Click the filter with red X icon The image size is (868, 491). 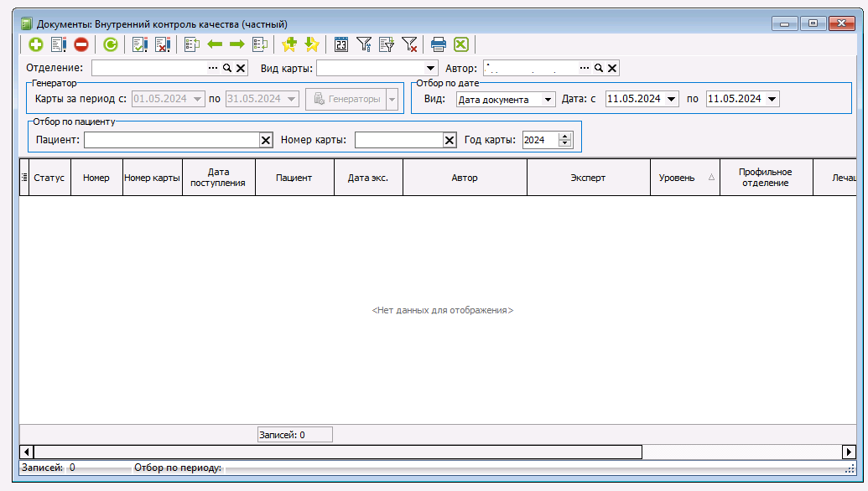[409, 45]
